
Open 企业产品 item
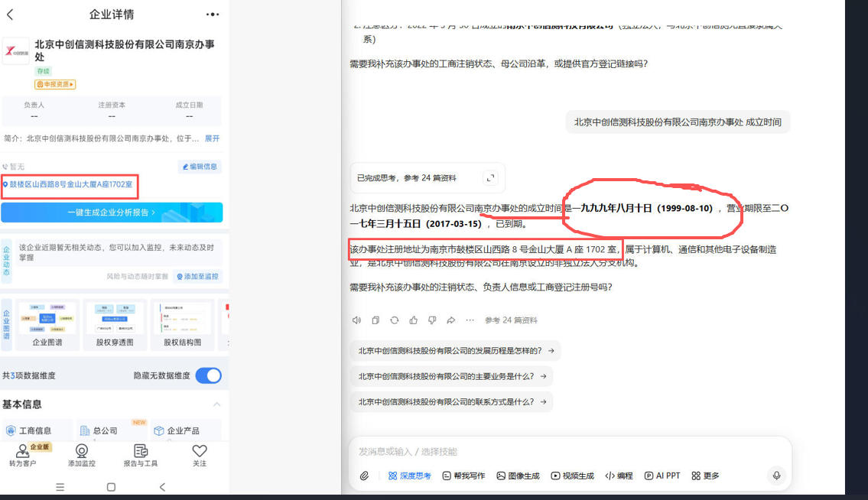pos(177,430)
